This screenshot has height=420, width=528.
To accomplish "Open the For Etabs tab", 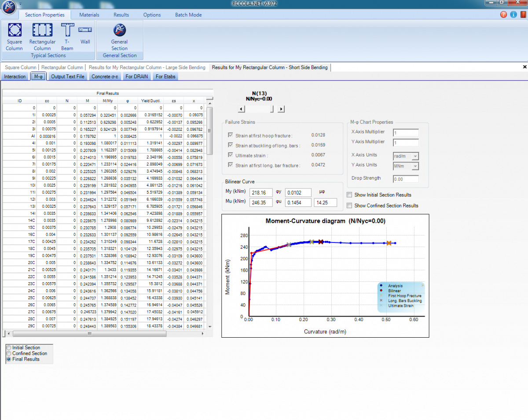I will [x=165, y=77].
